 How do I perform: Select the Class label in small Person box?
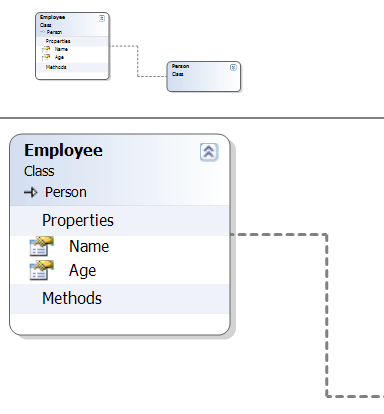coord(177,74)
